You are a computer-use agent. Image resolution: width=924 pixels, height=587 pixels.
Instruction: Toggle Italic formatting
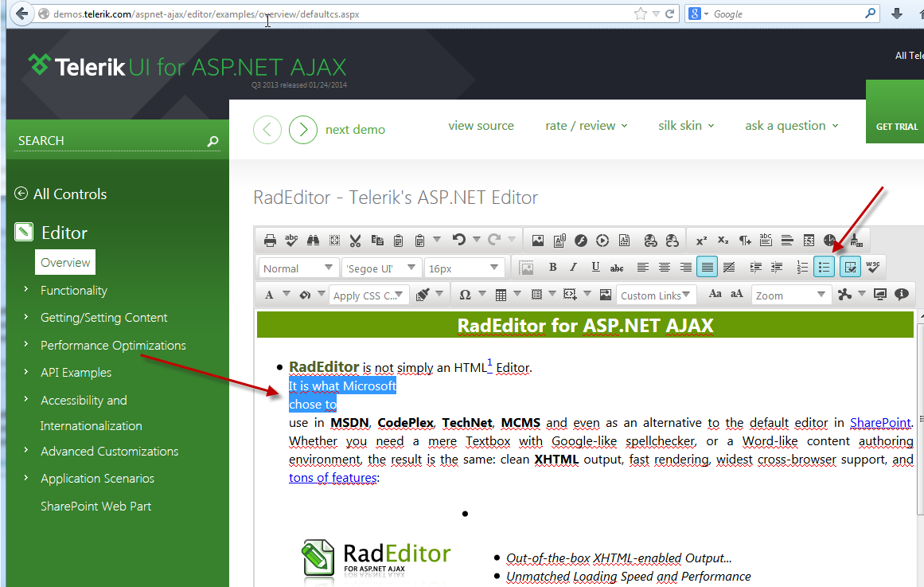(x=573, y=268)
